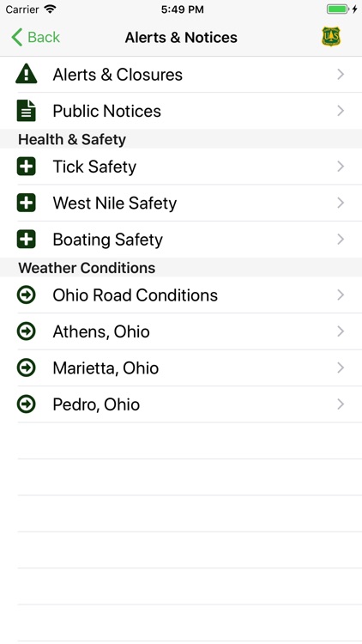This screenshot has width=362, height=644.
Task: Select Boating Safety entry
Action: click(181, 240)
